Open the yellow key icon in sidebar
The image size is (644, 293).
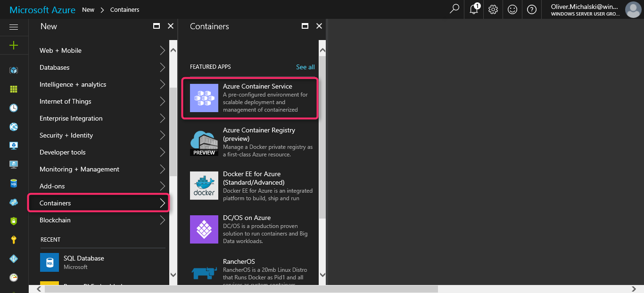14,240
